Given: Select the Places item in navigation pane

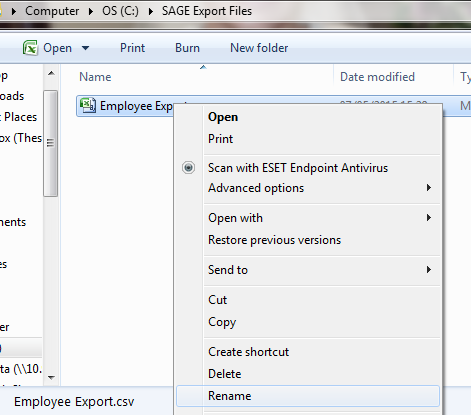Looking at the screenshot, I should [18, 117].
